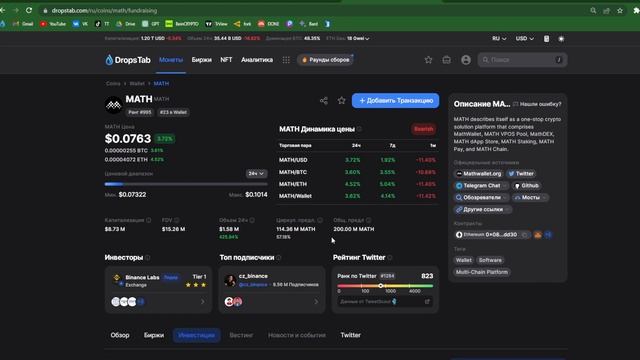Click the price range progress bar
The image size is (640, 360).
click(x=186, y=184)
